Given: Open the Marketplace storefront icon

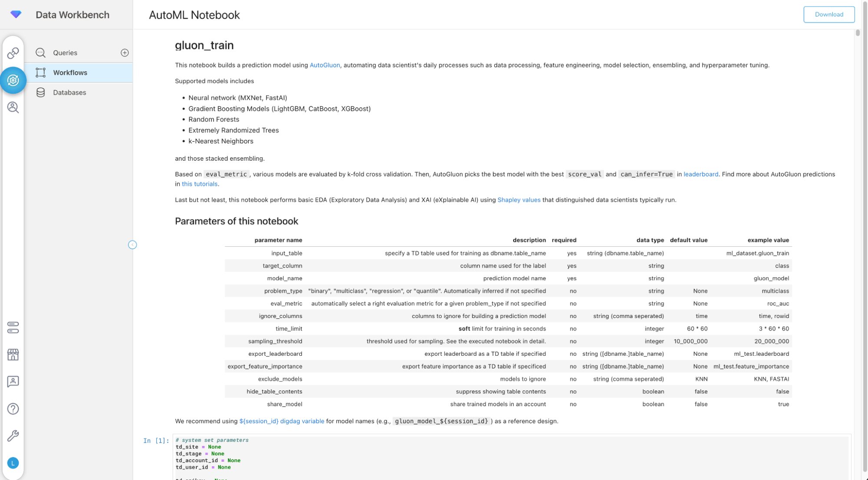Looking at the screenshot, I should coord(13,354).
